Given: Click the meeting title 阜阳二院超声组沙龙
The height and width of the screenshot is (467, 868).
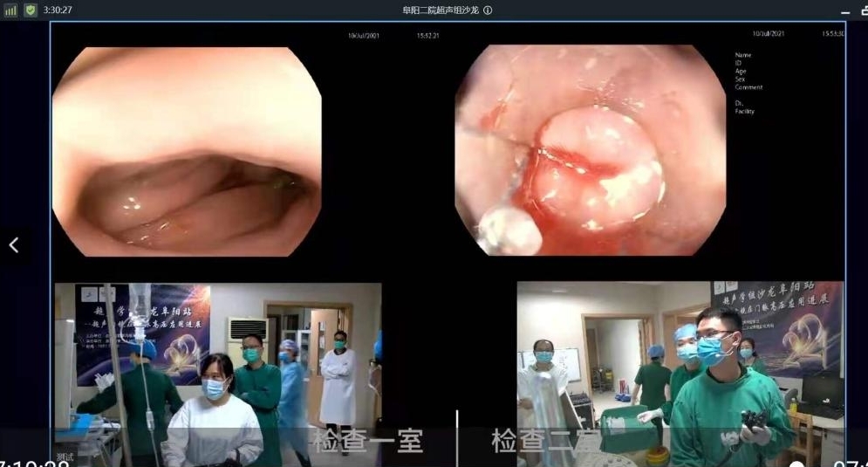Looking at the screenshot, I should 440,10.
